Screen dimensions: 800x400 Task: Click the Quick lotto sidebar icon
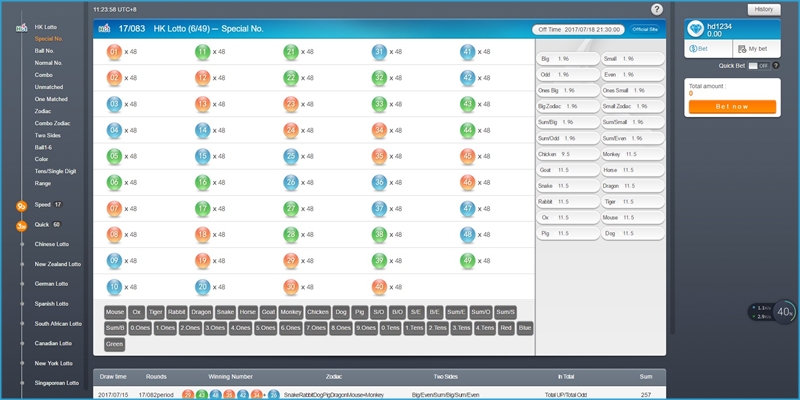[x=21, y=225]
